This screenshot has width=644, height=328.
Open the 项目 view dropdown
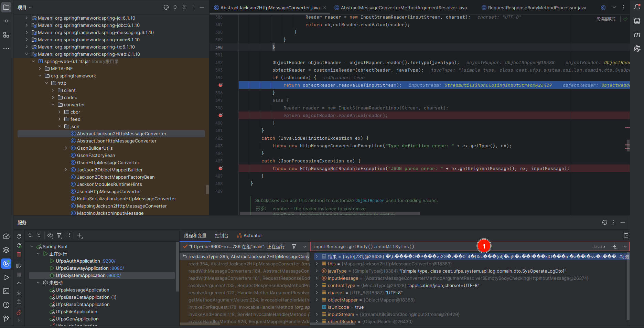pos(25,7)
